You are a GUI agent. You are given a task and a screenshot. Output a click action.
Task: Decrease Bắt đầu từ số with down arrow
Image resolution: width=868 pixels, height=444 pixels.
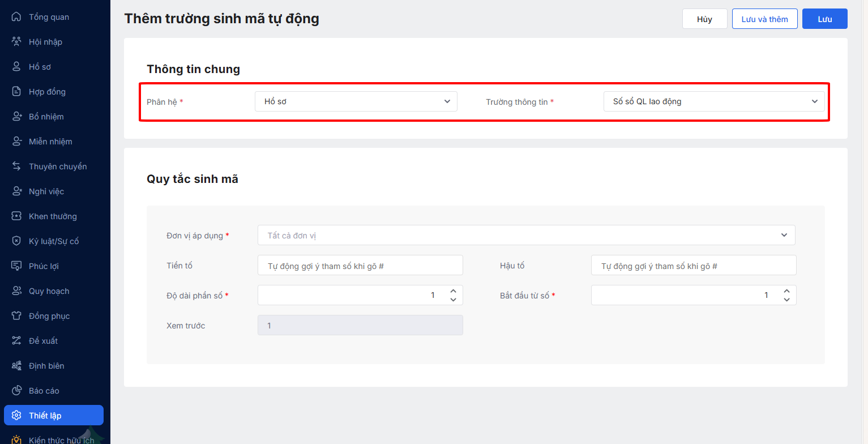point(786,300)
